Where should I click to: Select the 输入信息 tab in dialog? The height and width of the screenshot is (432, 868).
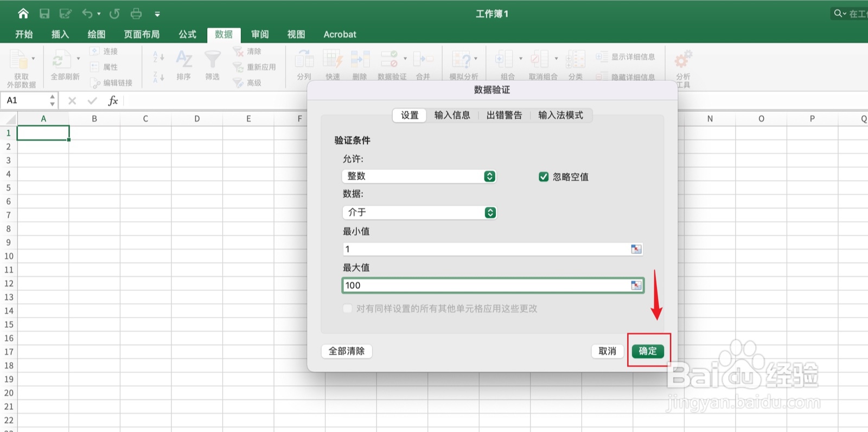pyautogui.click(x=452, y=115)
